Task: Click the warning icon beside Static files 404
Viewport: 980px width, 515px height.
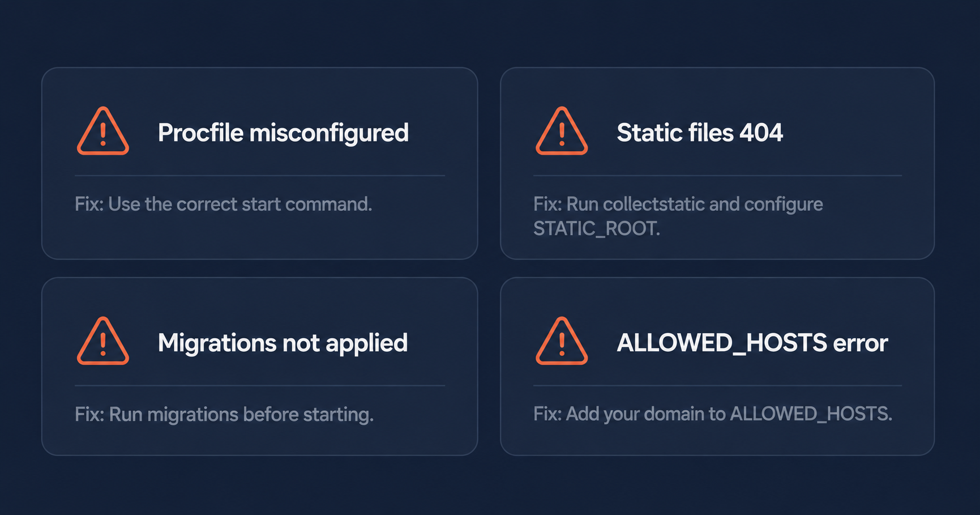Action: pyautogui.click(x=562, y=131)
